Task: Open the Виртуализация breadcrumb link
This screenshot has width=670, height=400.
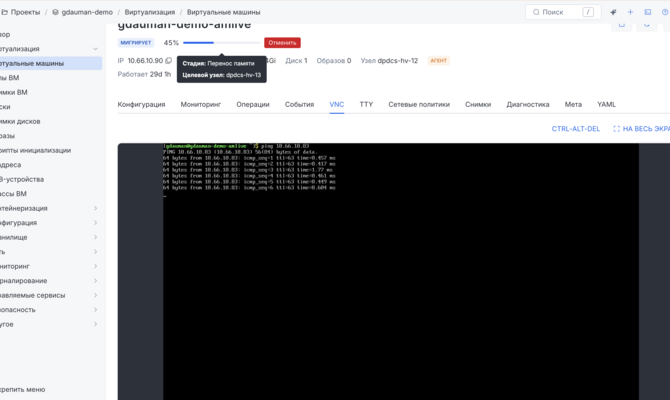Action: click(150, 12)
